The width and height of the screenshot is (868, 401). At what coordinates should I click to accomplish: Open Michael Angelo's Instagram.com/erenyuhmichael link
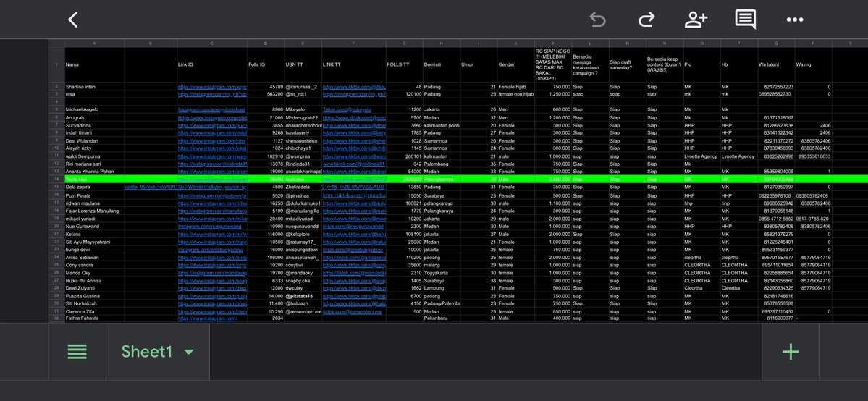pyautogui.click(x=211, y=110)
